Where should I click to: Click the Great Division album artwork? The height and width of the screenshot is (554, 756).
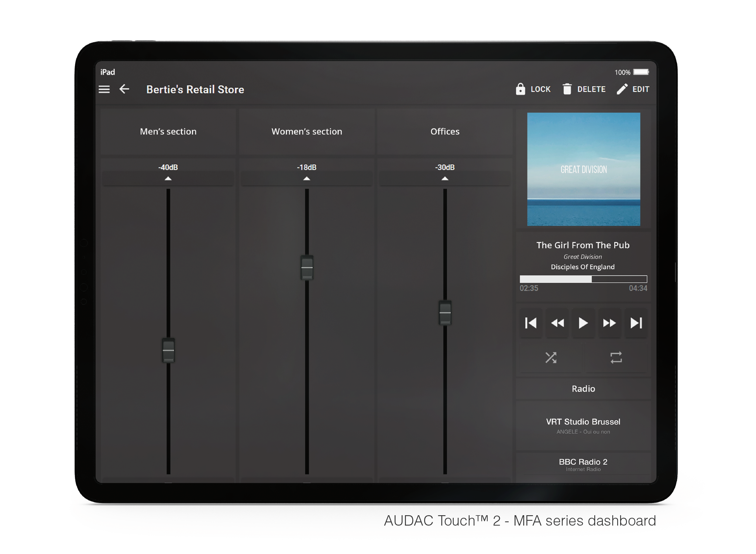584,169
